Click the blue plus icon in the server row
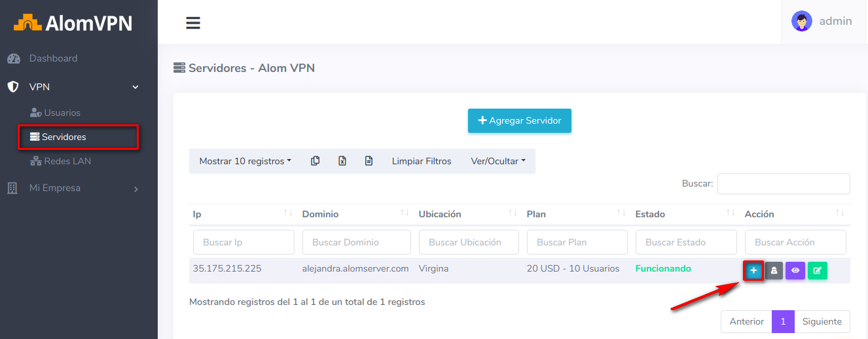This screenshot has width=868, height=339. (x=753, y=270)
